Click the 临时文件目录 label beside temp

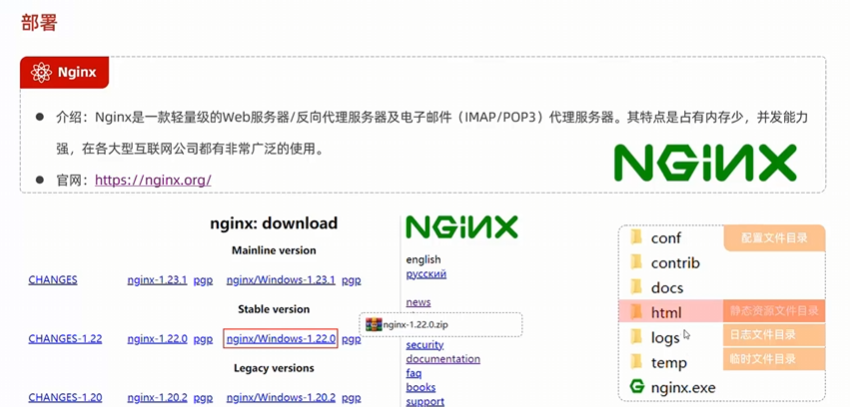(774, 359)
